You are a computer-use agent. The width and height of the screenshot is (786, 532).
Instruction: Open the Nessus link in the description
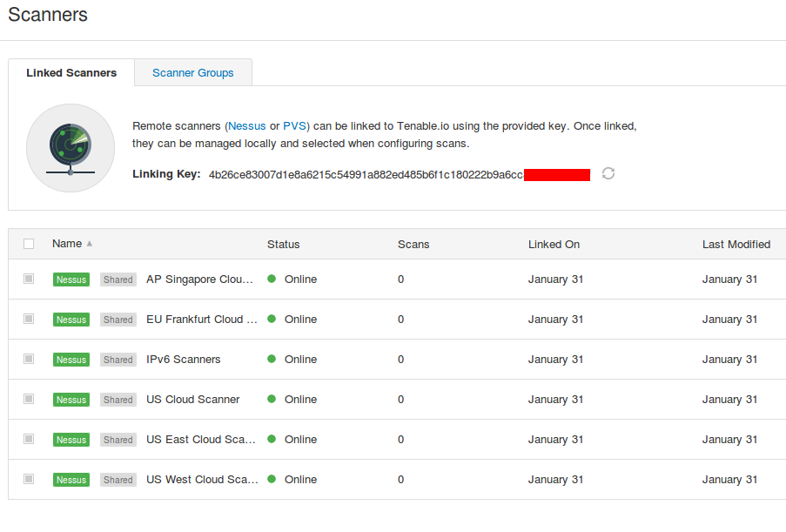tap(246, 126)
